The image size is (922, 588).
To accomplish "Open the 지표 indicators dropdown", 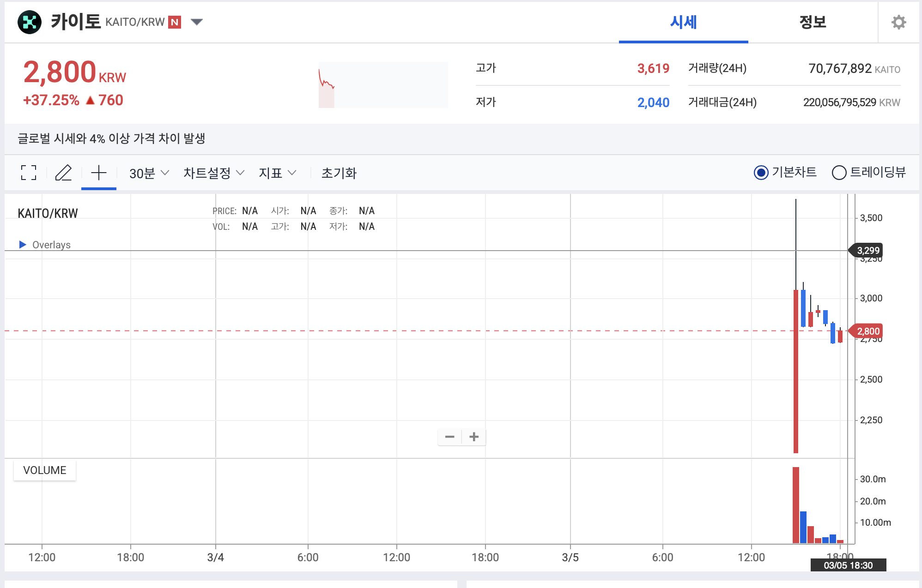I will (x=277, y=173).
